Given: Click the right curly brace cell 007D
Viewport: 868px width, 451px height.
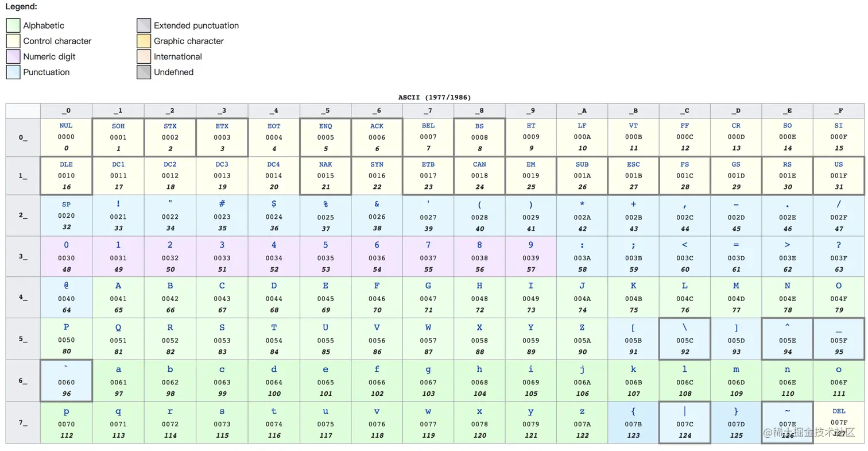Looking at the screenshot, I should [736, 422].
